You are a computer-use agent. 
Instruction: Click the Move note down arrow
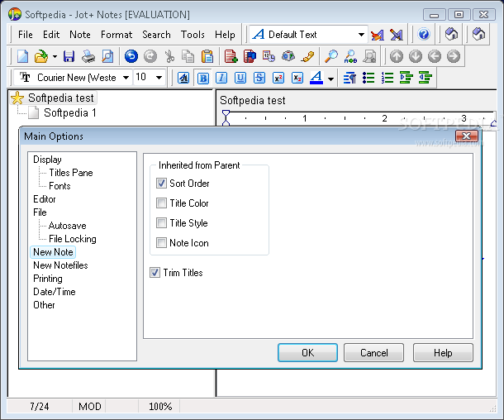(416, 56)
